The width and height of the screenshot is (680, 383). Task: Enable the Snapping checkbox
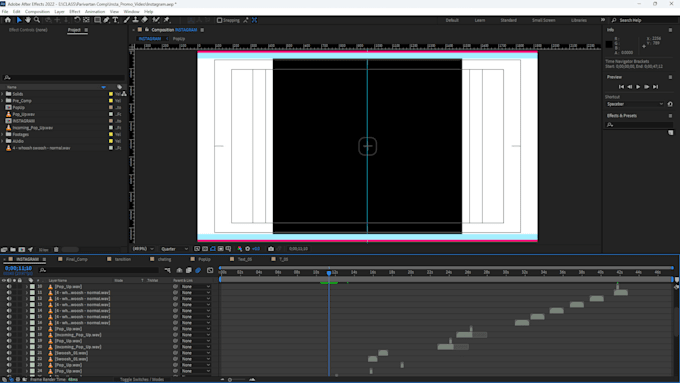click(x=219, y=20)
